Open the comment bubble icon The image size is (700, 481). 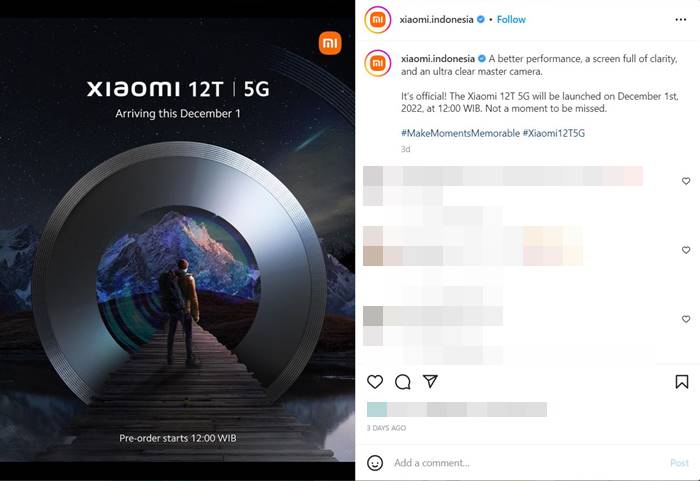click(x=403, y=382)
